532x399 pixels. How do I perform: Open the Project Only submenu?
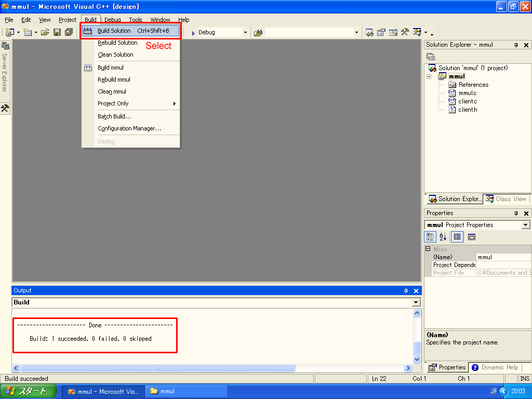(x=130, y=103)
